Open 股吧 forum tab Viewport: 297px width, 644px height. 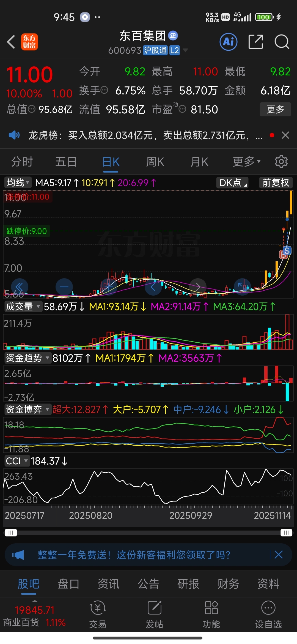(29, 584)
